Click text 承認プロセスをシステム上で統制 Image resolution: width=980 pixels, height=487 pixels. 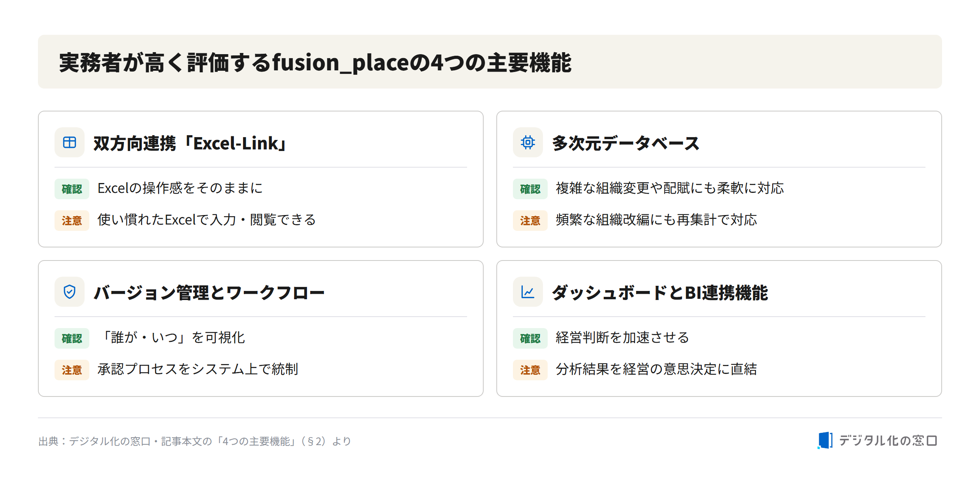[x=198, y=369]
